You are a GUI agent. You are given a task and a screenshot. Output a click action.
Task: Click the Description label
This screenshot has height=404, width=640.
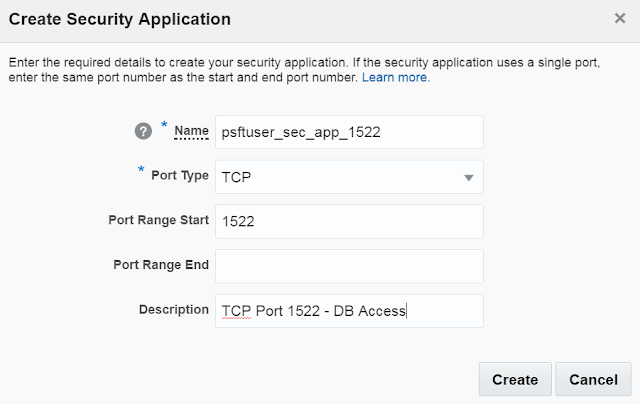point(173,310)
